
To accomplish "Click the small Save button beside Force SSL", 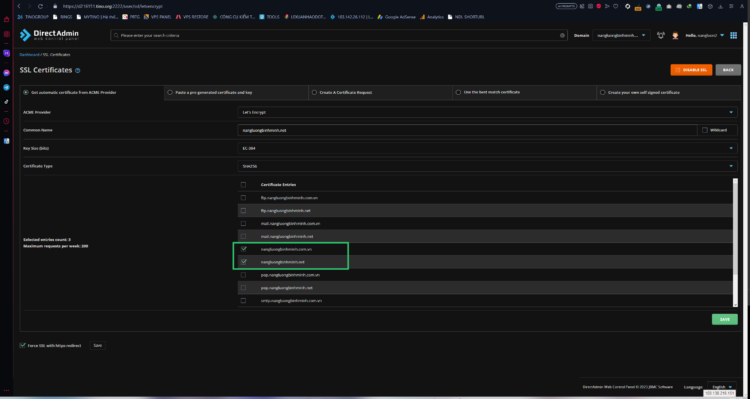I will [x=98, y=345].
